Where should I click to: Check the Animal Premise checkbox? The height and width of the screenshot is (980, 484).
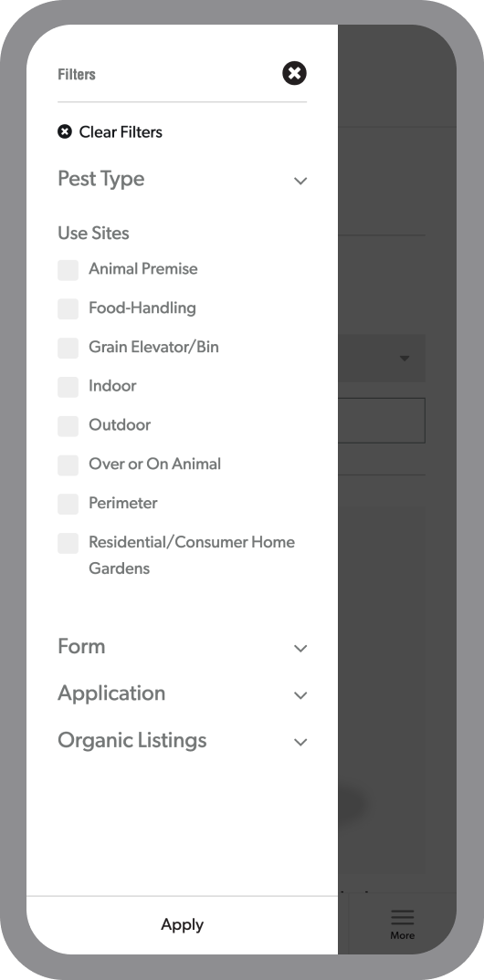(68, 270)
